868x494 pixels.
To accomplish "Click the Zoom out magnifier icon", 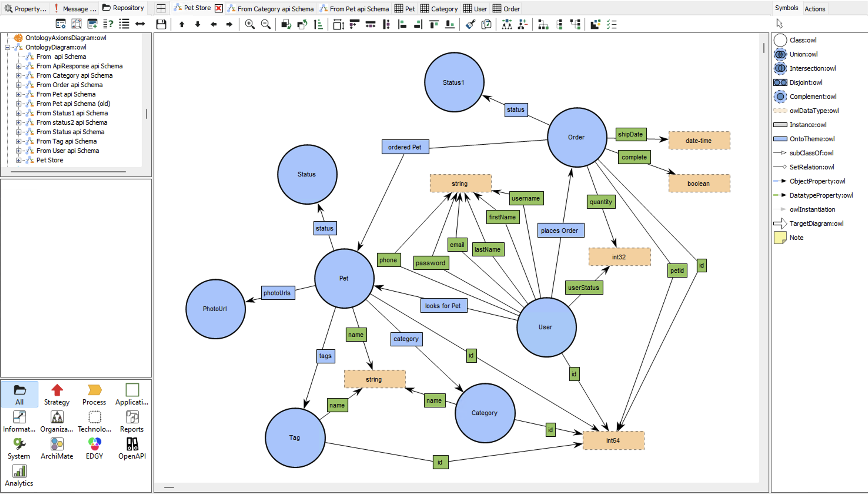I will 266,24.
